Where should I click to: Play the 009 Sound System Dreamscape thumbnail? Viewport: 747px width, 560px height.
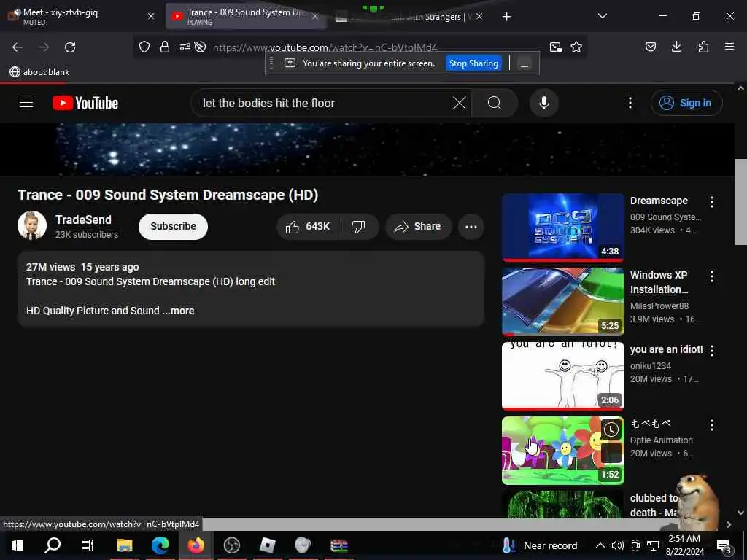[562, 227]
